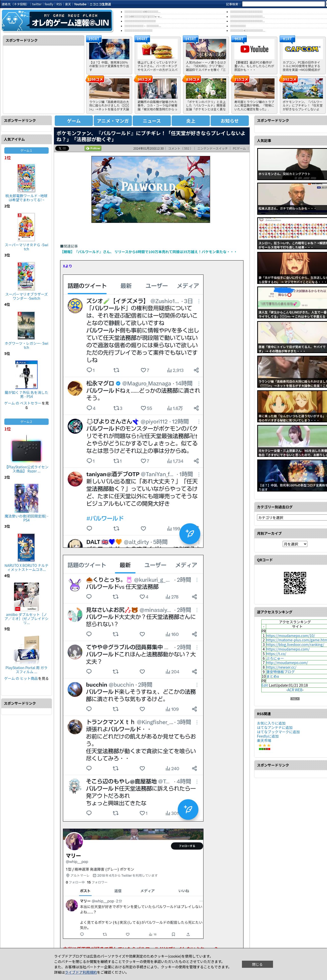The width and height of the screenshot is (327, 980).
Task: Click the 閉じる cookie banner button
Action: pyautogui.click(x=257, y=964)
